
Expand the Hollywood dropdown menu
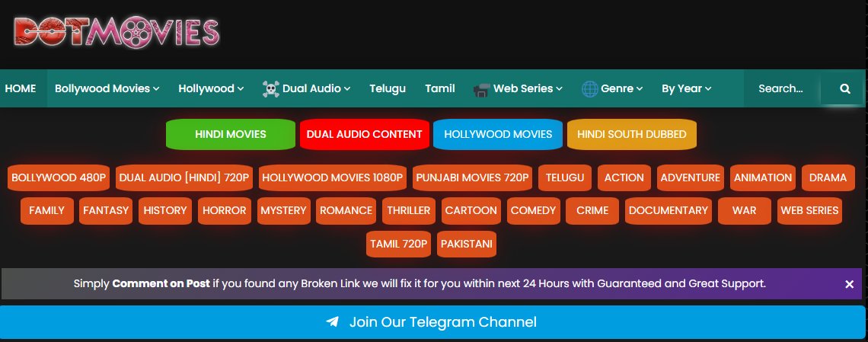(x=211, y=88)
